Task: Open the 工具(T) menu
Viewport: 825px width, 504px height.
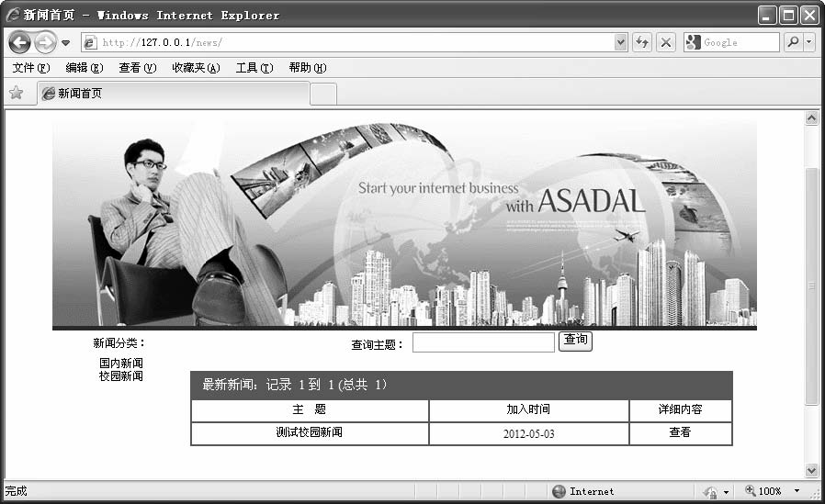Action: tap(254, 68)
